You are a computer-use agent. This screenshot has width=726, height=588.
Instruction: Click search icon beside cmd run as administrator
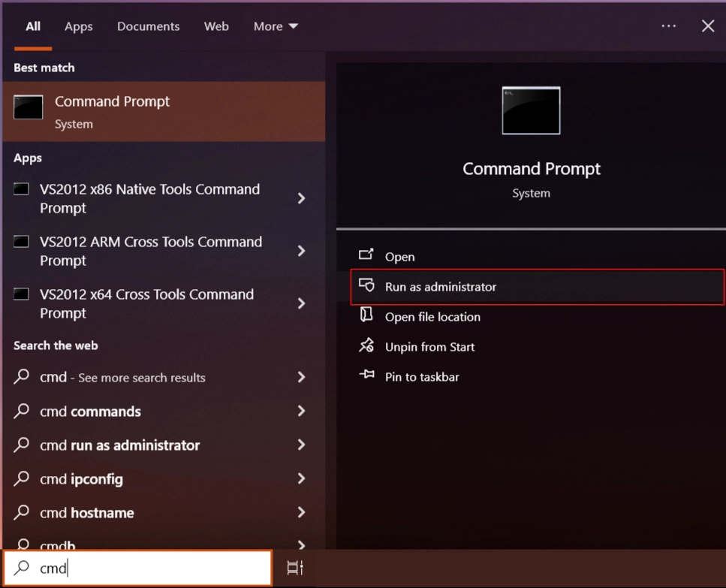pyautogui.click(x=22, y=445)
